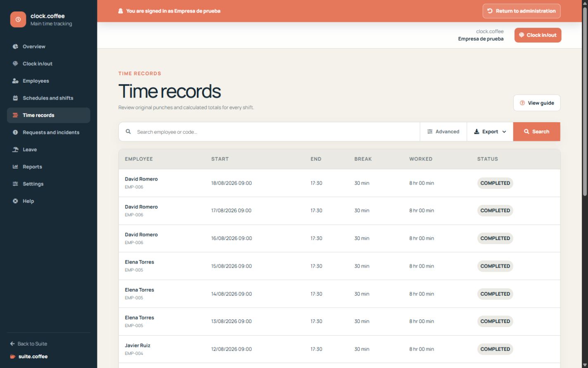Click Return to administration button
This screenshot has width=588, height=368.
[522, 11]
